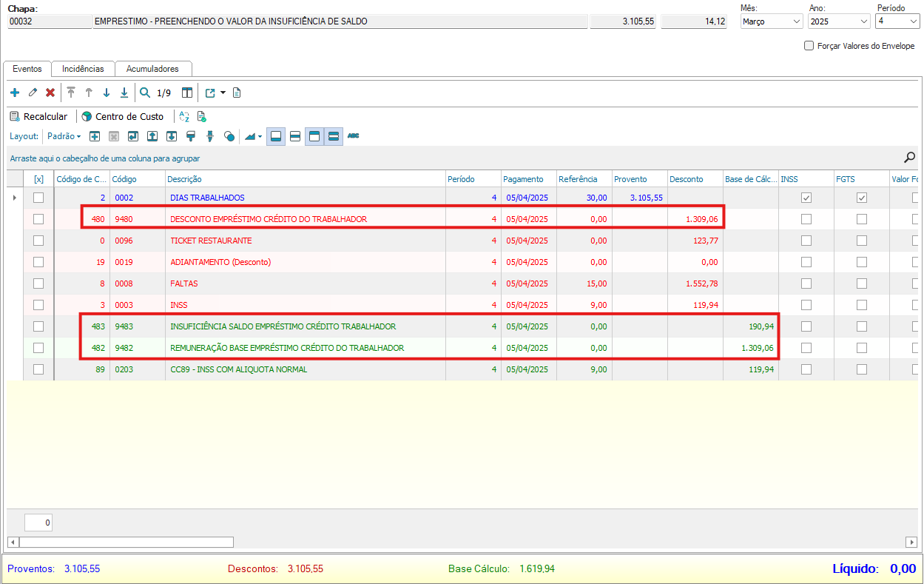Check the row box for FALTAS
The height and width of the screenshot is (584, 924).
pyautogui.click(x=38, y=283)
